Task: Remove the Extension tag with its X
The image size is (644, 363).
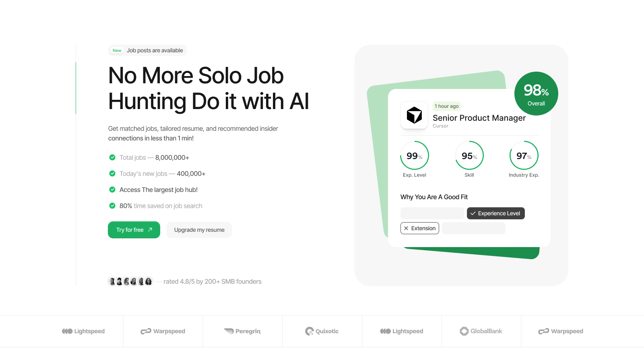Action: point(406,228)
